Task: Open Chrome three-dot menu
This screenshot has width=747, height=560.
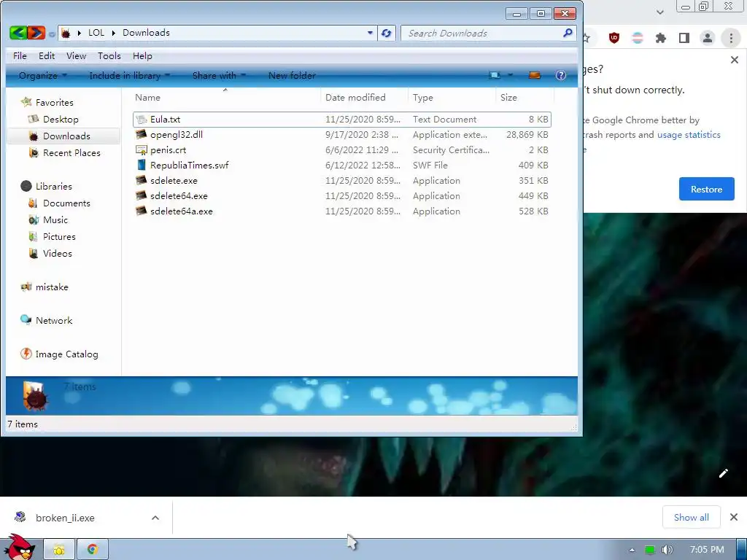Action: [731, 38]
